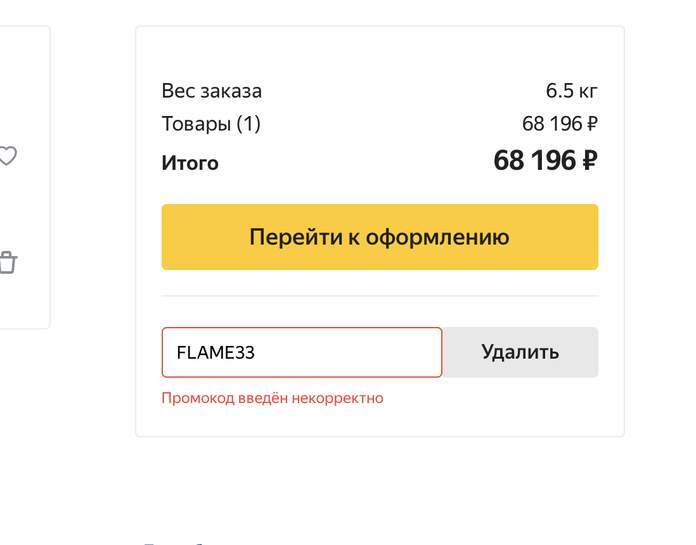Viewport: 696px width, 545px height.
Task: Click the regular-weight 68 196 ₽ items price
Action: point(559,124)
